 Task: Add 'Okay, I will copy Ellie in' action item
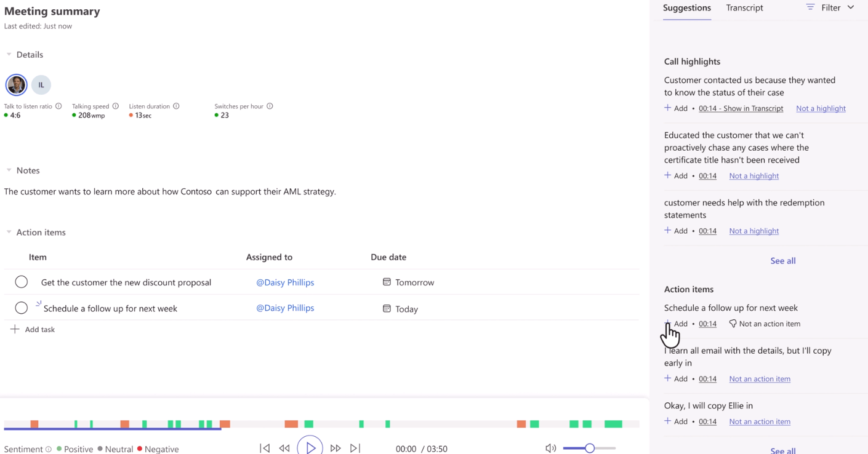[676, 421]
